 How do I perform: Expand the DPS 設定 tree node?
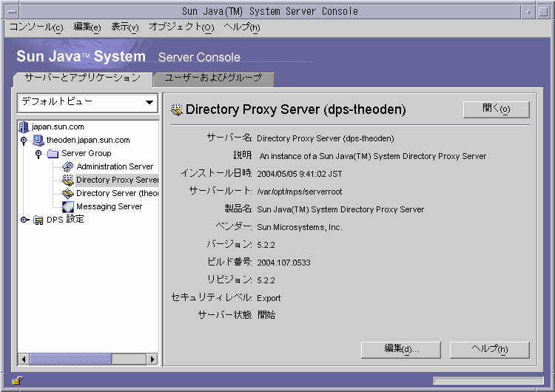point(24,220)
